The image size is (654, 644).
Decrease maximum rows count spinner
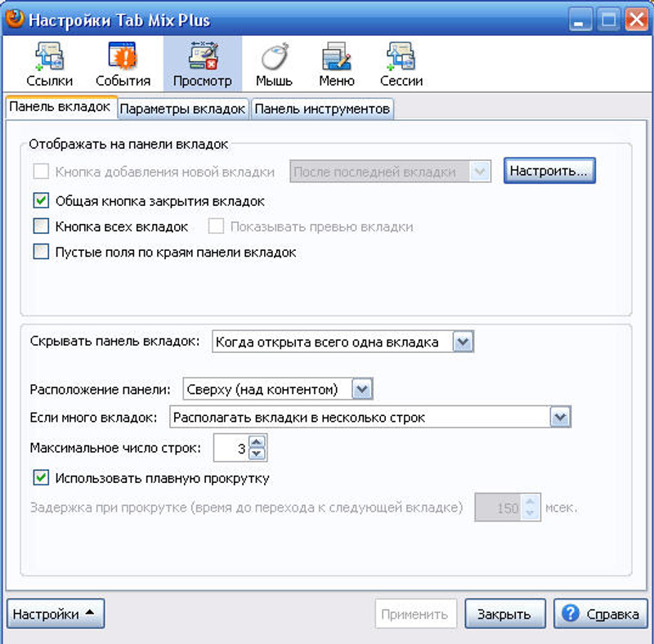coord(257,454)
